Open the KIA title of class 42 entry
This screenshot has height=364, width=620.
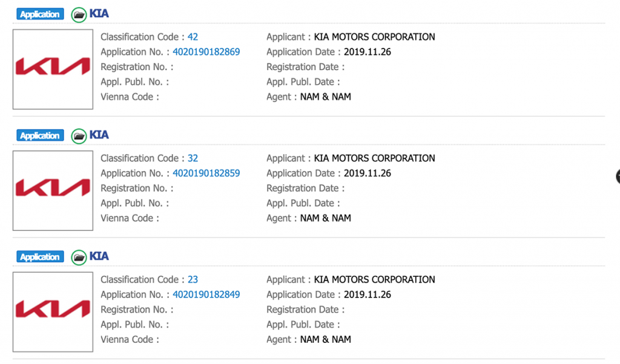[99, 14]
